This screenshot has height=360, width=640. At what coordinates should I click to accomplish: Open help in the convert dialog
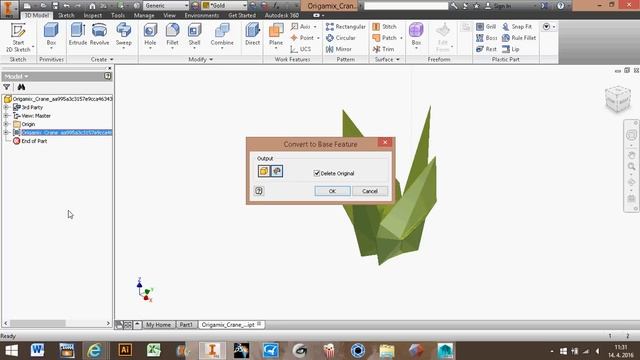coord(259,191)
